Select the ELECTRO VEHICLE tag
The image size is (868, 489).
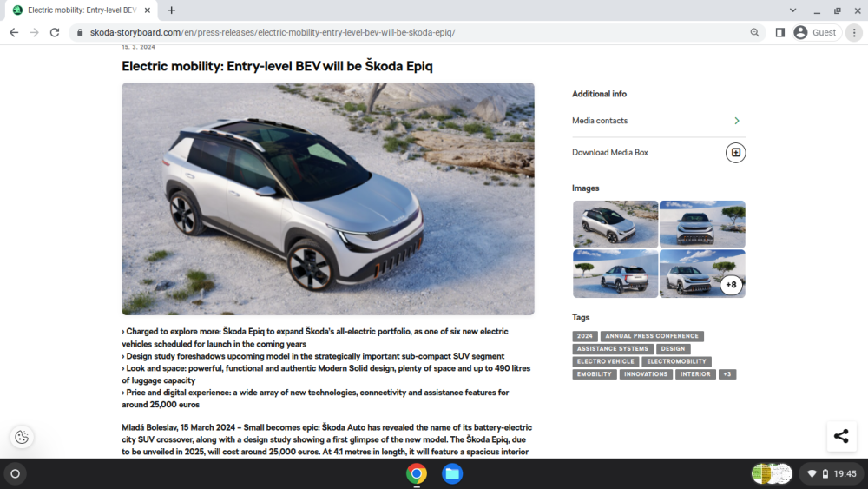606,361
